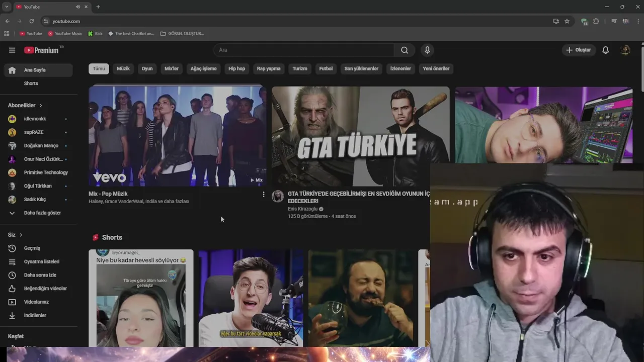644x362 pixels.
Task: Open Kick bookmark
Action: tap(95, 34)
